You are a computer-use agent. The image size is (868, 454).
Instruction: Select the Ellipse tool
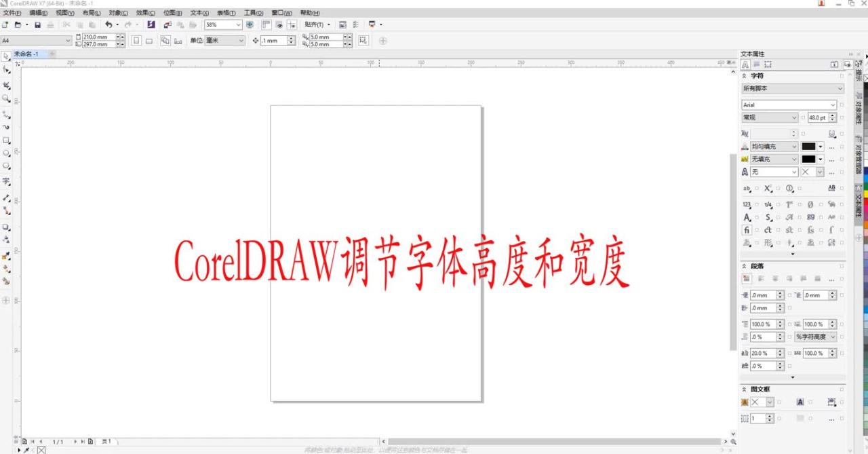point(6,153)
